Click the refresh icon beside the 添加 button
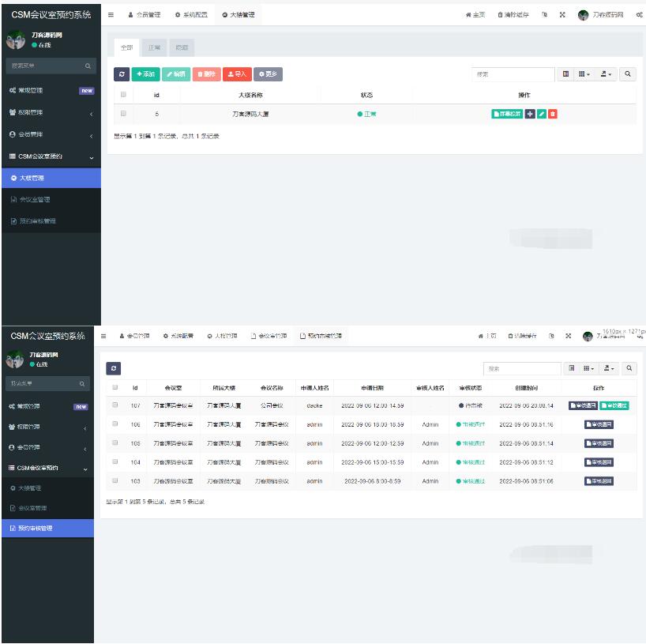 [122, 73]
